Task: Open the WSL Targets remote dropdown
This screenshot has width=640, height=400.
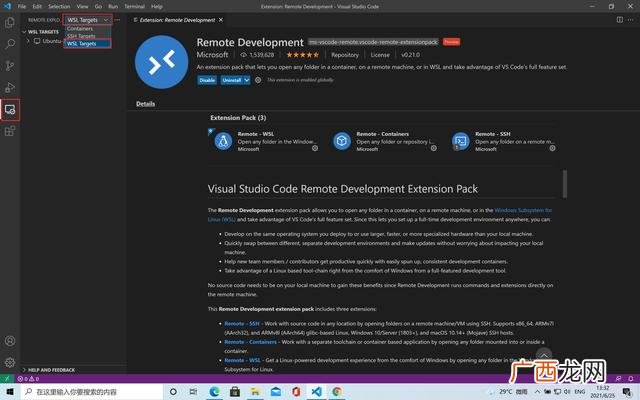Action: pyautogui.click(x=87, y=20)
